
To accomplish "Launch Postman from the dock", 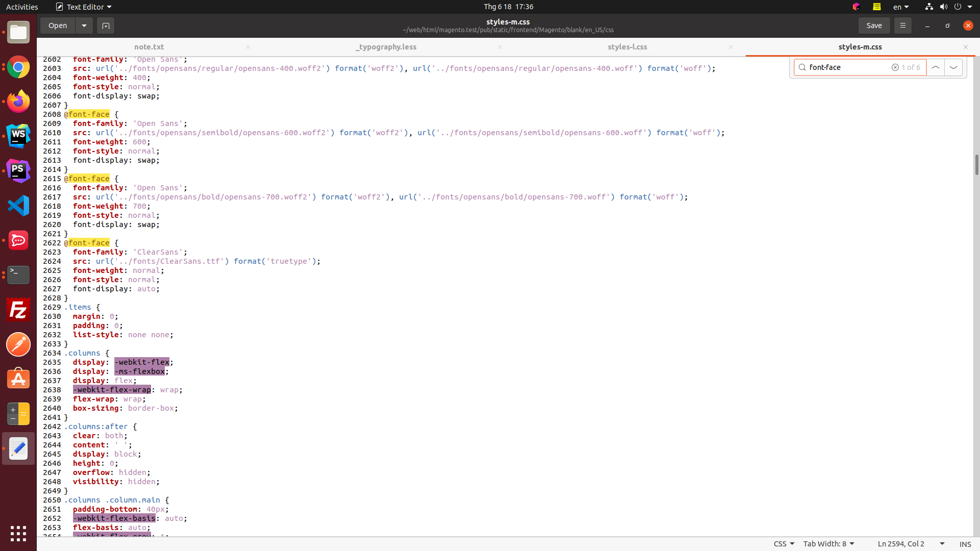I will [18, 344].
